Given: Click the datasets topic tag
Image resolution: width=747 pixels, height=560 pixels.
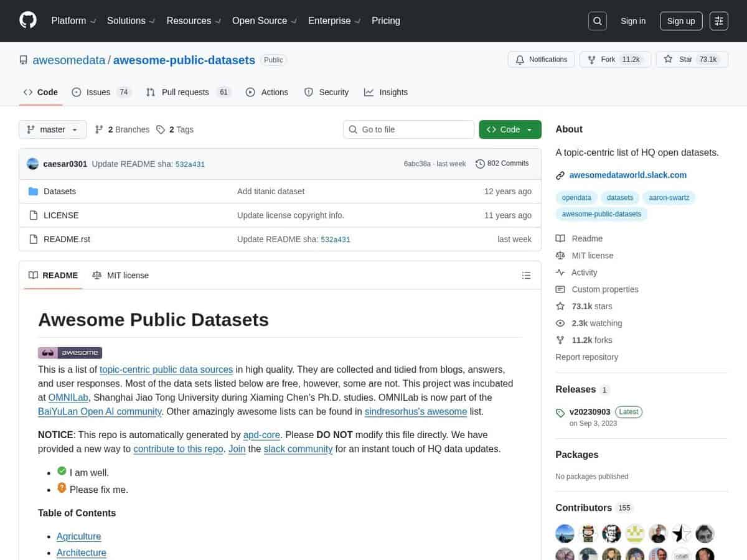Looking at the screenshot, I should tap(620, 198).
